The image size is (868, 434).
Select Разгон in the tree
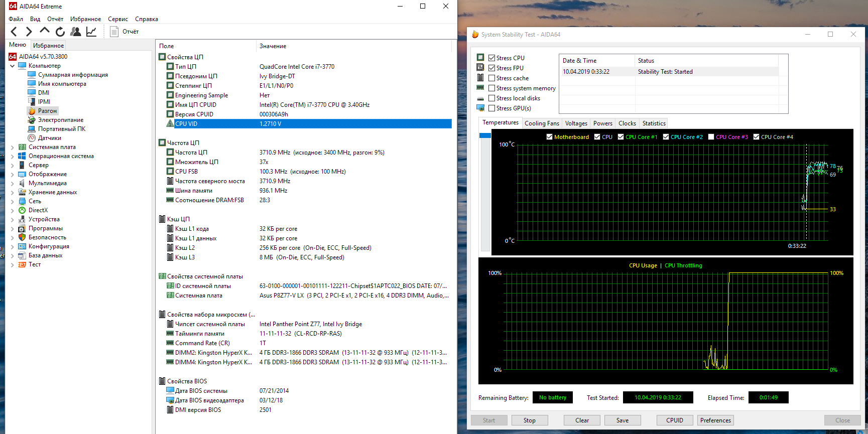(47, 111)
